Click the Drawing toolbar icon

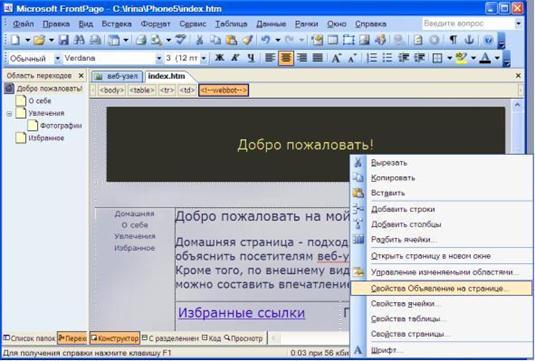[380, 40]
